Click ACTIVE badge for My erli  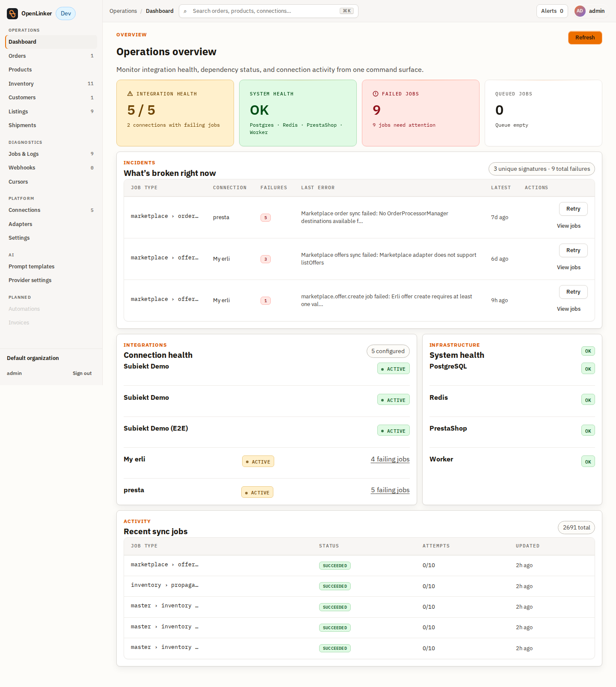pos(258,462)
